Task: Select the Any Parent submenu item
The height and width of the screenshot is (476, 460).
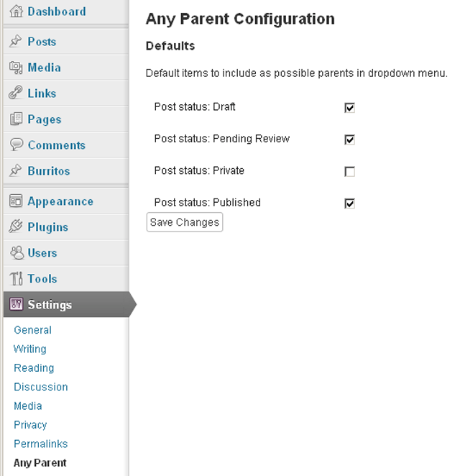Action: point(40,462)
